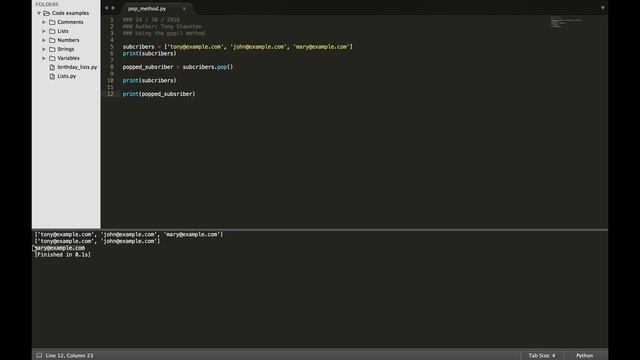
Task: Collapse the Code examples folder
Action: point(39,13)
